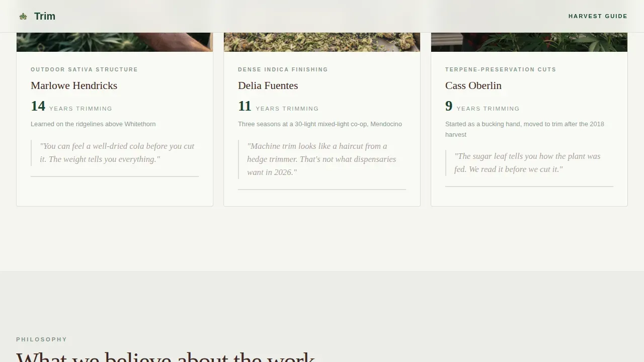
Task: Click the machine trim haircut quote
Action: point(321,159)
